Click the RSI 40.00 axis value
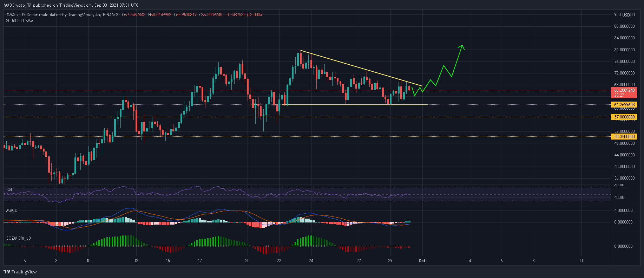 619,198
